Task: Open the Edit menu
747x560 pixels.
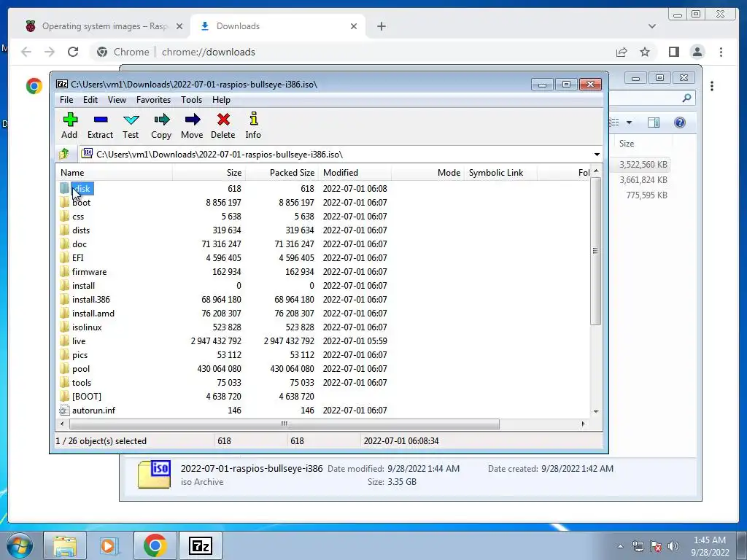Action: [x=90, y=99]
